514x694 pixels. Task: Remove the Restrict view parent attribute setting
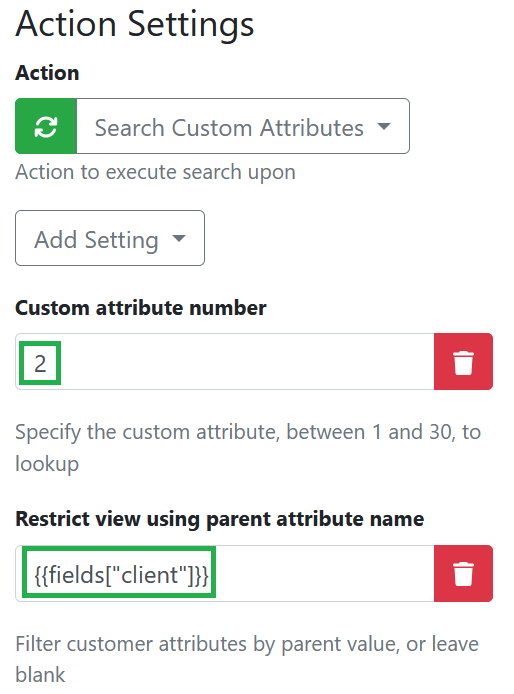[x=463, y=574]
